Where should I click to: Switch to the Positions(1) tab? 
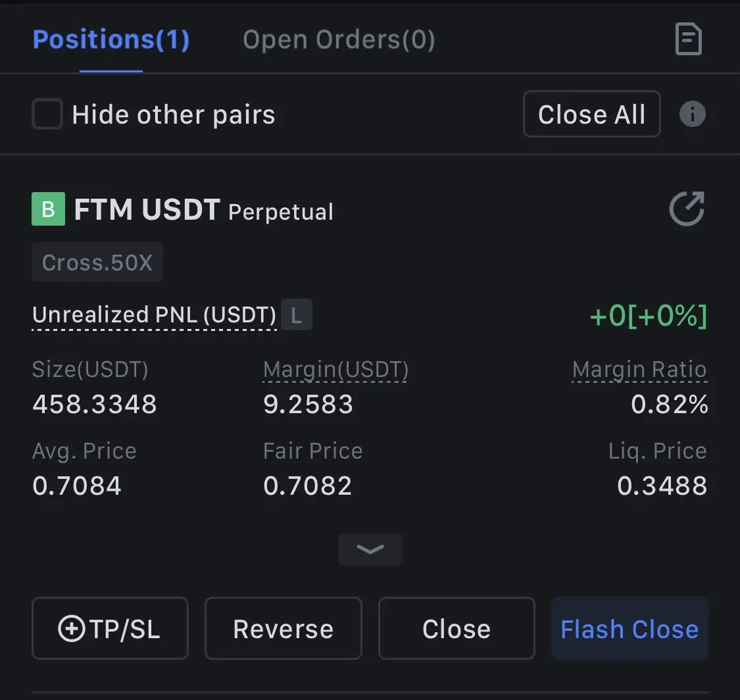pos(111,39)
